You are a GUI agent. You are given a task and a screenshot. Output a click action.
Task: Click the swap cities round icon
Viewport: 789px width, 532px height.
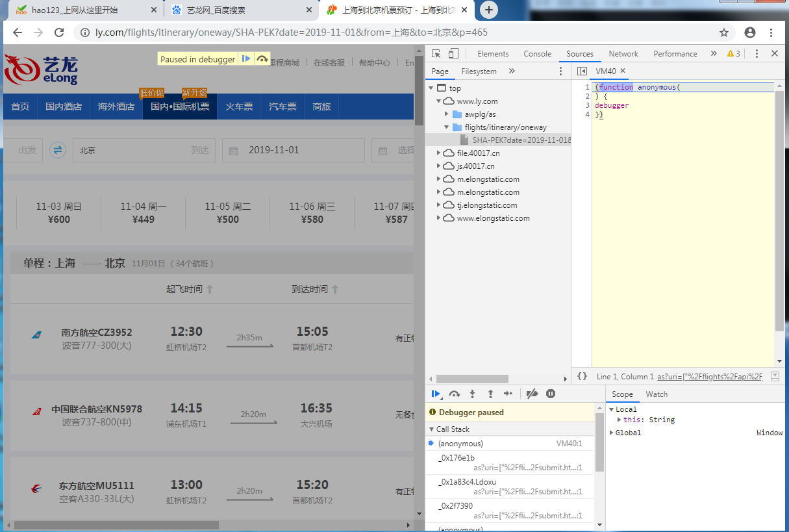click(x=58, y=150)
